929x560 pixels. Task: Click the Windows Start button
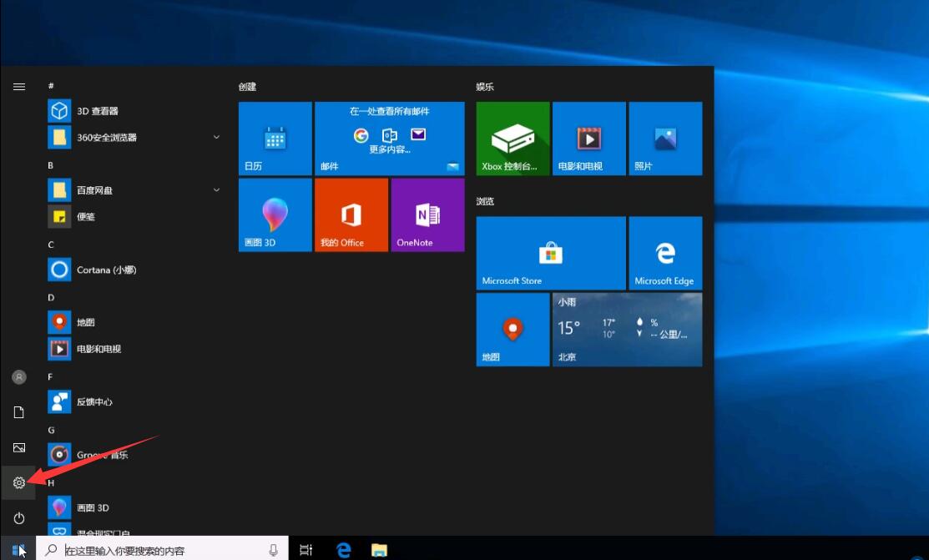(x=18, y=550)
